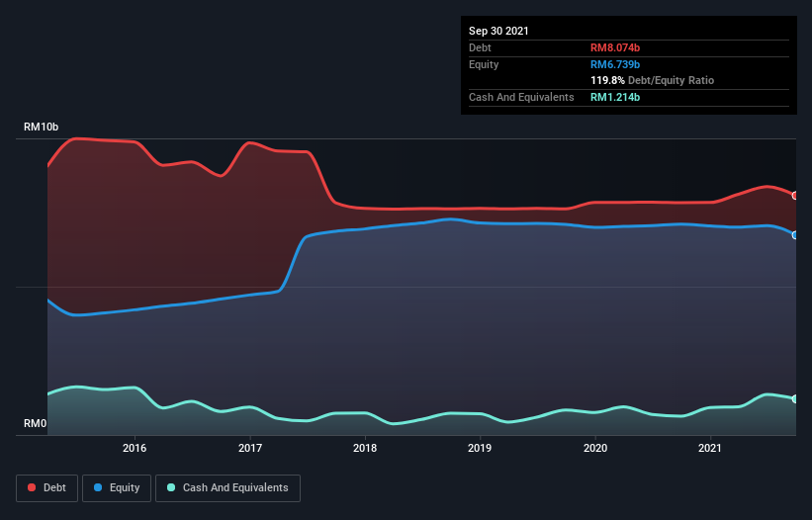Toggle Cash And Equivalents legend button
The height and width of the screenshot is (520, 812).
pos(227,488)
